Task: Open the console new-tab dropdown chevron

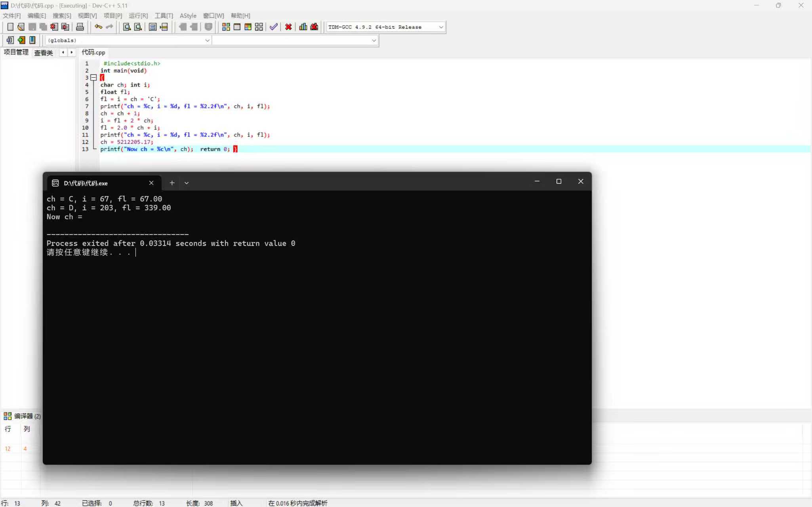Action: point(187,183)
